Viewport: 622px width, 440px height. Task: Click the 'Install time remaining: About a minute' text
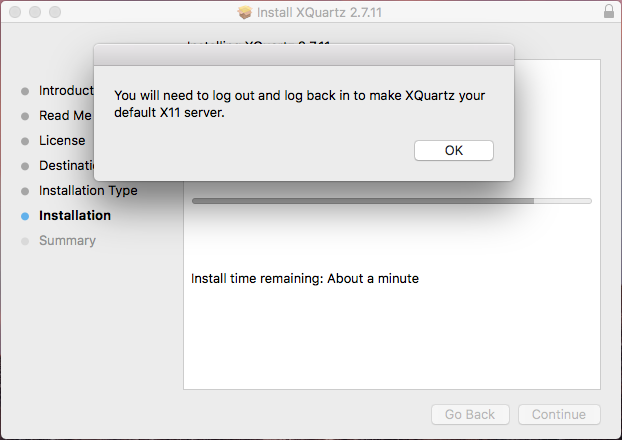[x=305, y=279]
